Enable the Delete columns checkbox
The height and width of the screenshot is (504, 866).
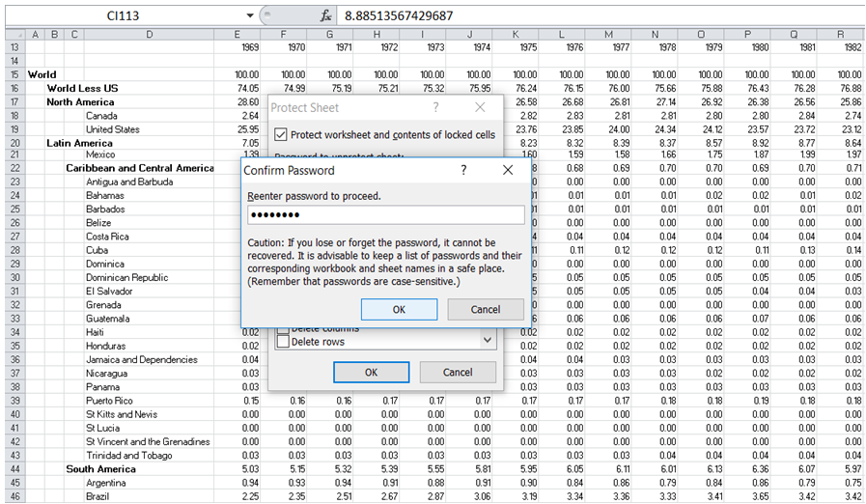tap(283, 330)
